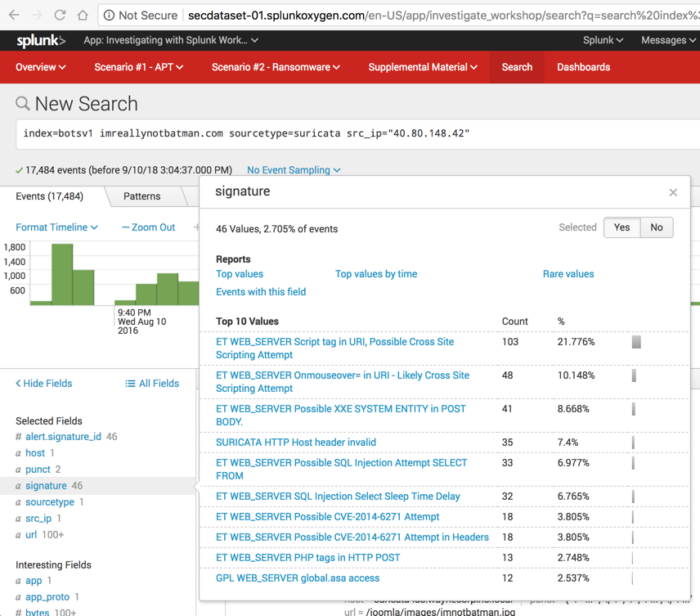Open Rare values report
Image resolution: width=700 pixels, height=616 pixels.
pos(568,274)
